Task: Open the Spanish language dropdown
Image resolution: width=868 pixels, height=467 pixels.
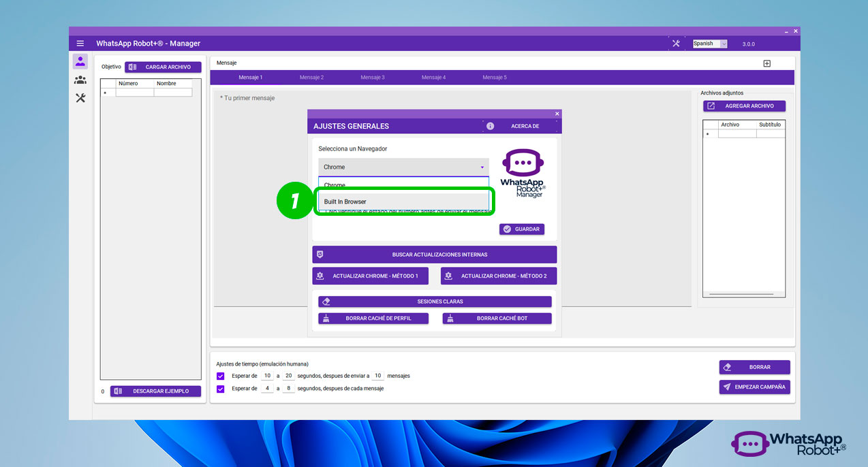Action: coord(710,44)
